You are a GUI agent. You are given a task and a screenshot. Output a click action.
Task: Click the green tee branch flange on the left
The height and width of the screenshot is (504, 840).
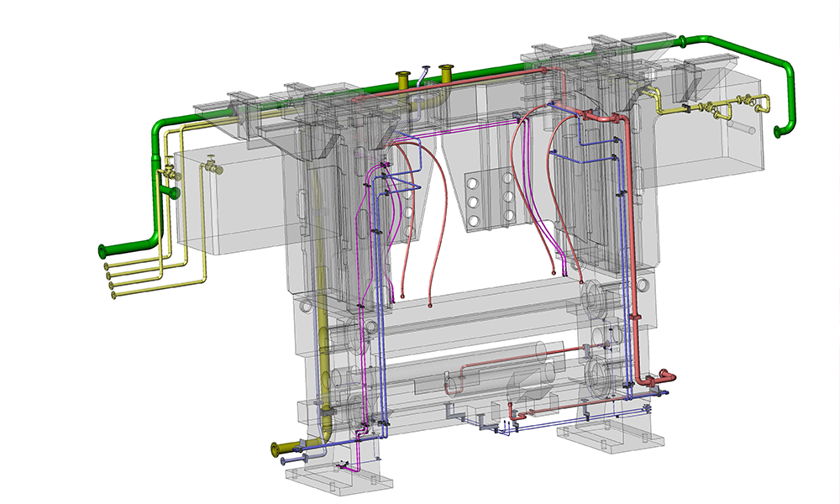pos(172,192)
